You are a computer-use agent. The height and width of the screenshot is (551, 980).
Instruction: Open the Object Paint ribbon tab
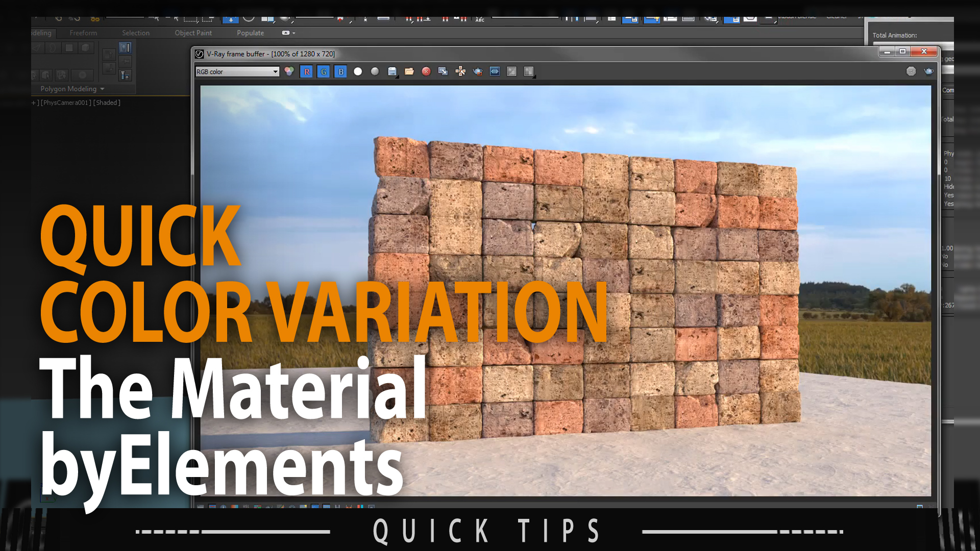click(193, 33)
